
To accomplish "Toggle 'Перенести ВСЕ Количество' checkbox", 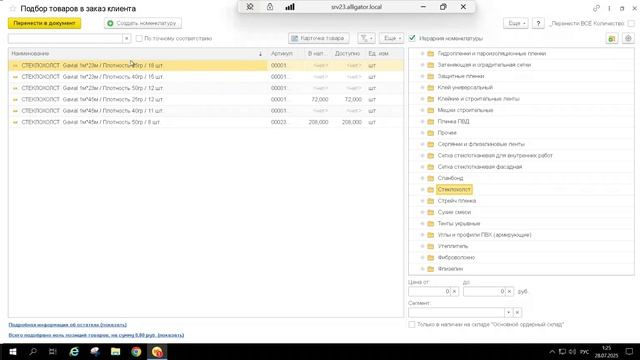I will 631,24.
